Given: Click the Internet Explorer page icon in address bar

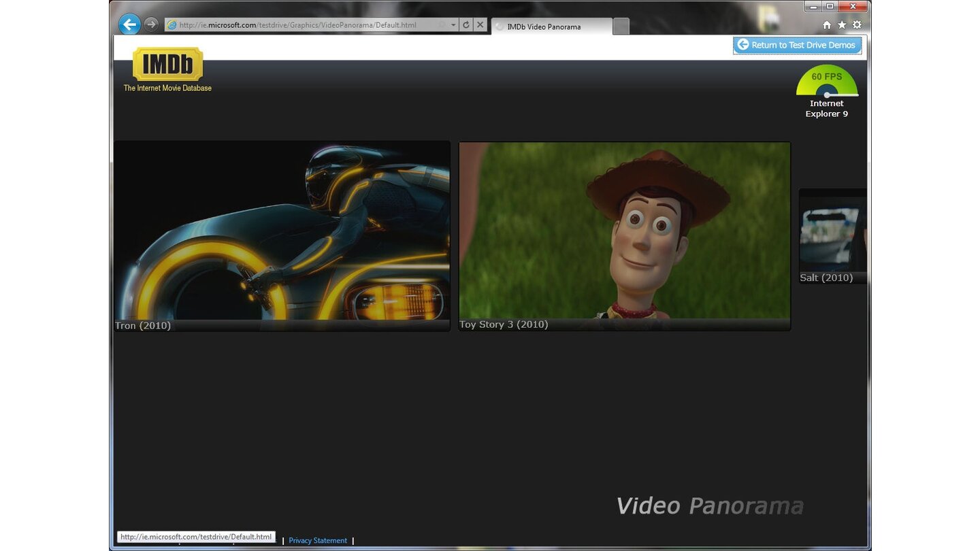Looking at the screenshot, I should click(171, 25).
